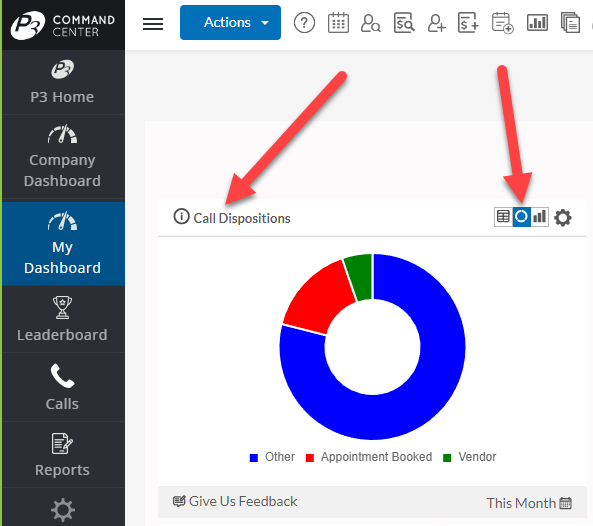Open Call Dispositions widget gear settings

click(563, 218)
